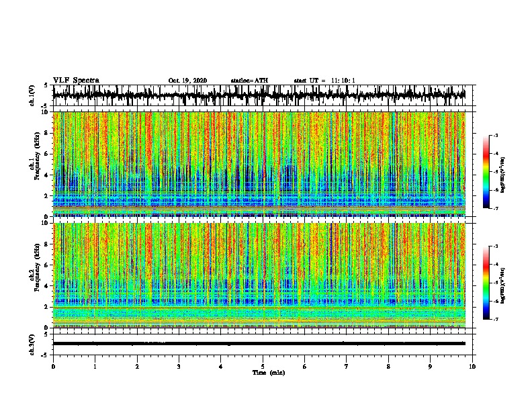Select the ch.1 "Frequency (kHz)" axis label
The height and width of the screenshot is (411, 532).
37,156
